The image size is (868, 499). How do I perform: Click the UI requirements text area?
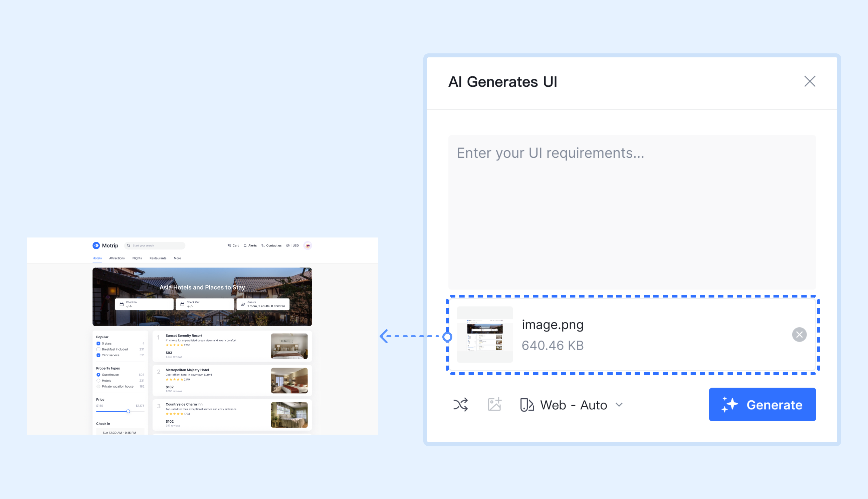[632, 212]
